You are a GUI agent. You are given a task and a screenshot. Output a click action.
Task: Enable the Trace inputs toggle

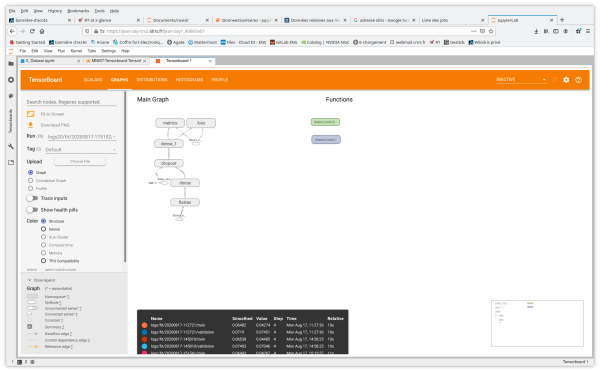coord(33,198)
